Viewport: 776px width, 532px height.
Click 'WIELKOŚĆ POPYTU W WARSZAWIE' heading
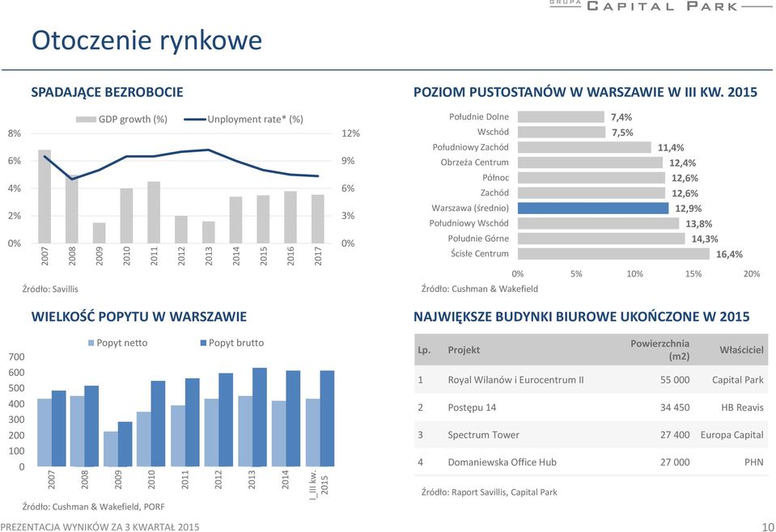pos(138,316)
